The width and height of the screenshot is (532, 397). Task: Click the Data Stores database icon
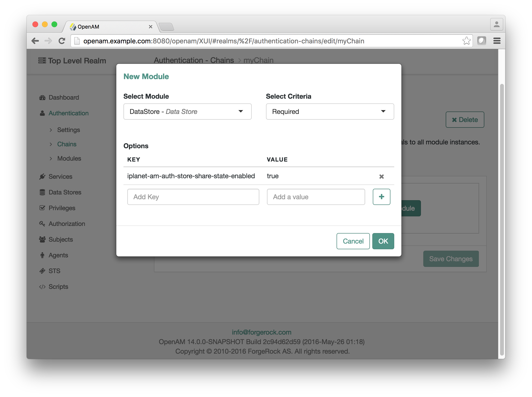[42, 192]
